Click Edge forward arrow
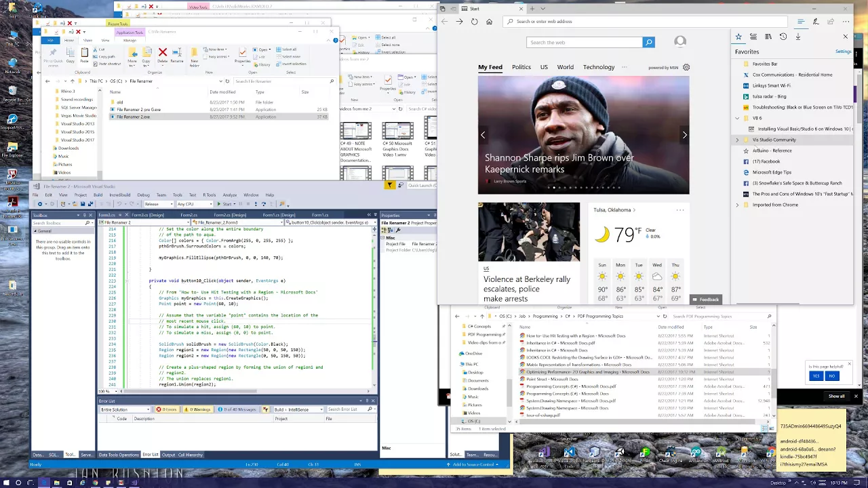868x488 pixels. (x=459, y=22)
